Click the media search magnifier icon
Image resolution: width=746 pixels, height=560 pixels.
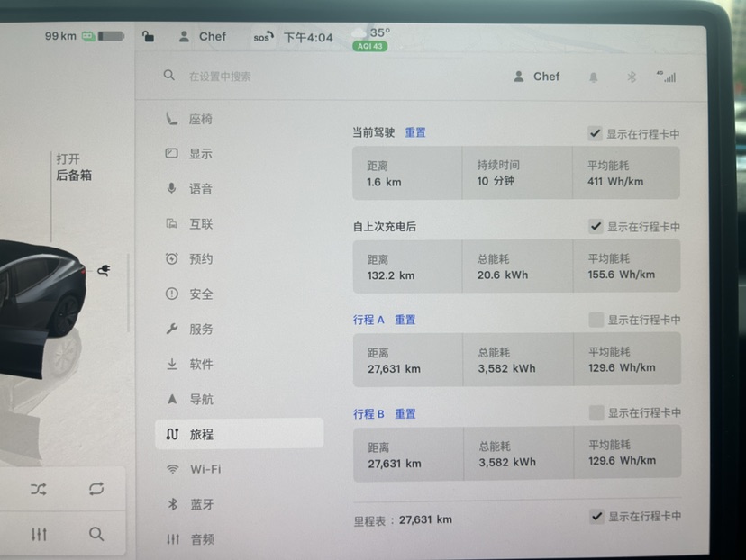pyautogui.click(x=96, y=534)
